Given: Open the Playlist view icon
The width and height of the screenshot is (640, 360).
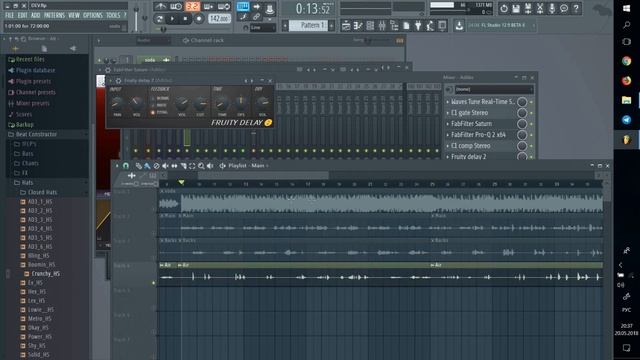Looking at the screenshot, I should tap(346, 26).
